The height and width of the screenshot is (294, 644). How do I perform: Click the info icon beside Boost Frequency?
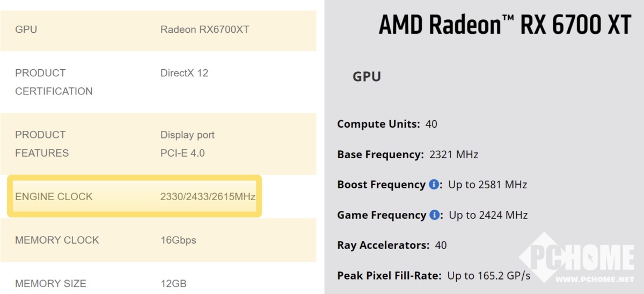pos(434,185)
